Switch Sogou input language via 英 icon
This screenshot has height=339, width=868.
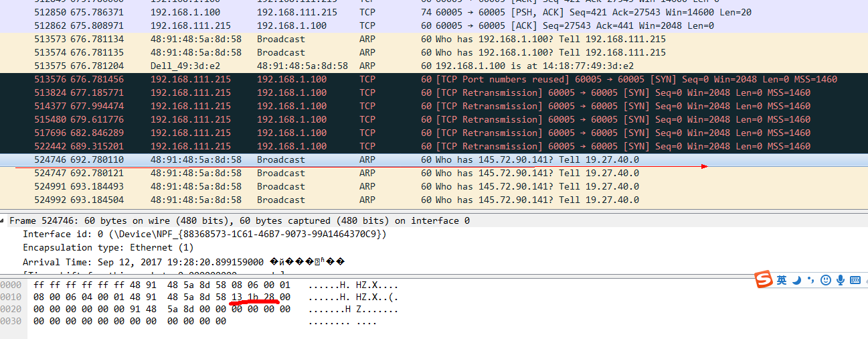782,280
